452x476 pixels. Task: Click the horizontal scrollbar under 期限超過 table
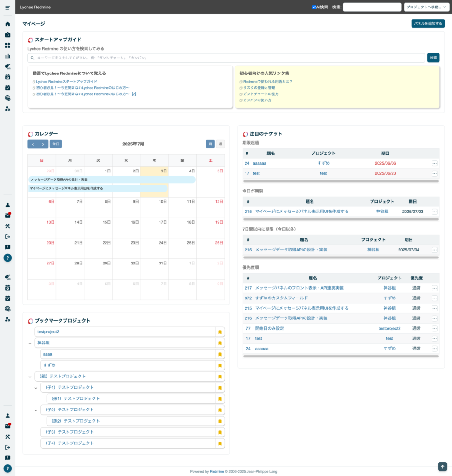pyautogui.click(x=341, y=181)
